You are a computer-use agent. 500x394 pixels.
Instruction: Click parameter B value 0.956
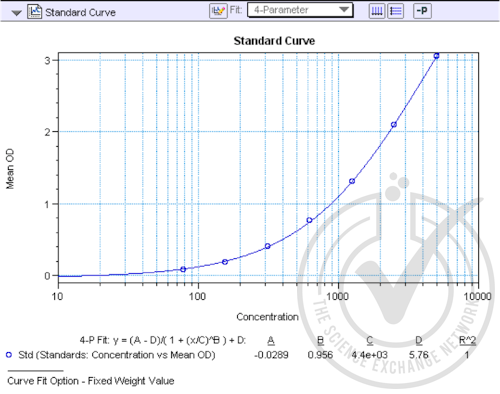(x=320, y=355)
